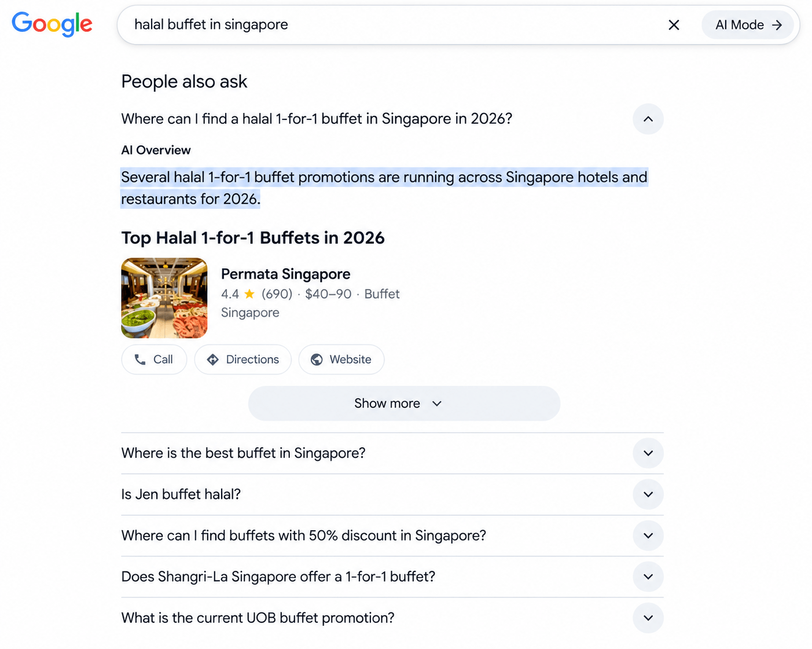
Task: Click the 'AI Overview' label
Action: coord(156,150)
